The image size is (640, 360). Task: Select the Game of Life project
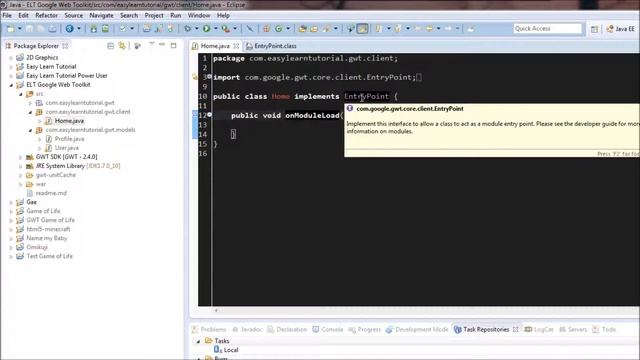coord(43,211)
